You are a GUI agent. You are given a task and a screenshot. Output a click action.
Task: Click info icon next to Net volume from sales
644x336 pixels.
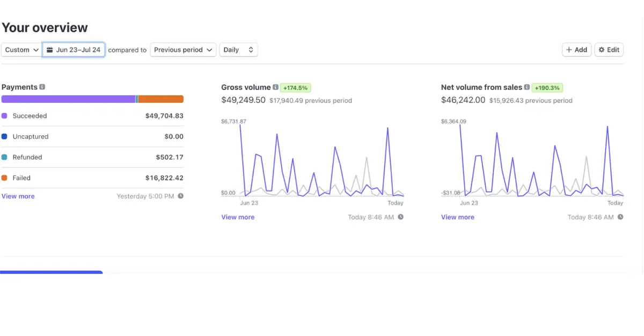pyautogui.click(x=527, y=87)
